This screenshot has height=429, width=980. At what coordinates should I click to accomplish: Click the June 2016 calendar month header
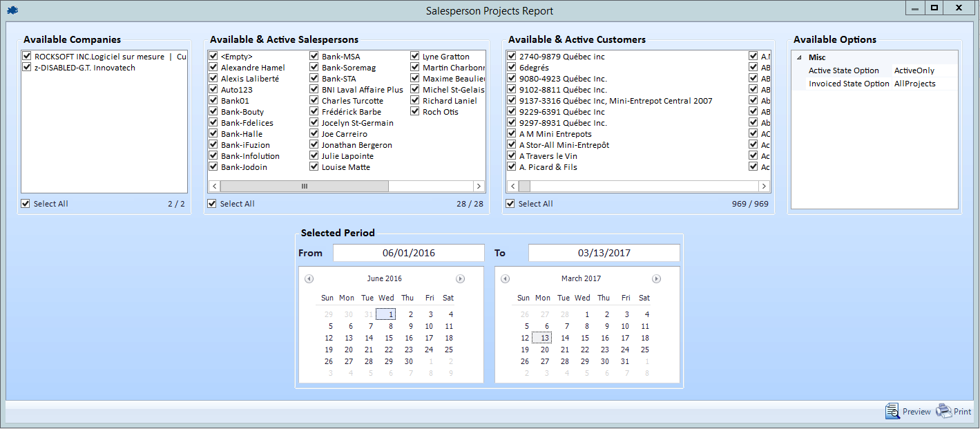385,279
